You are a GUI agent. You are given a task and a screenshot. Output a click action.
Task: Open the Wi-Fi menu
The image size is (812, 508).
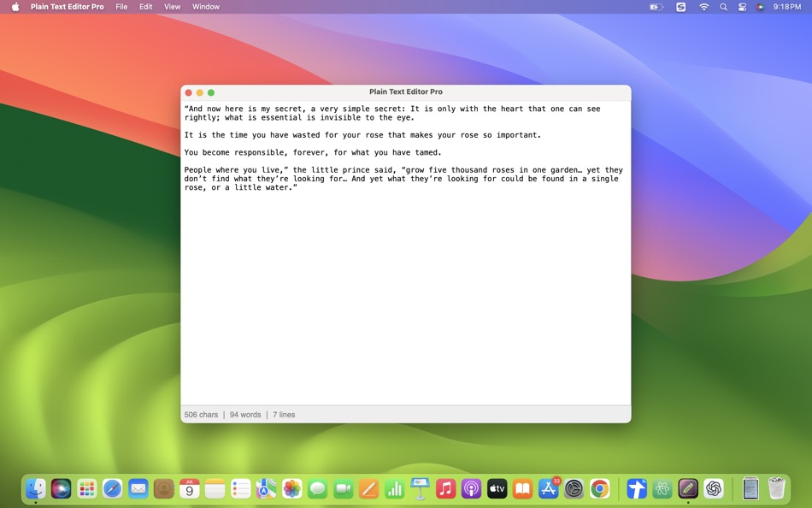(x=703, y=7)
